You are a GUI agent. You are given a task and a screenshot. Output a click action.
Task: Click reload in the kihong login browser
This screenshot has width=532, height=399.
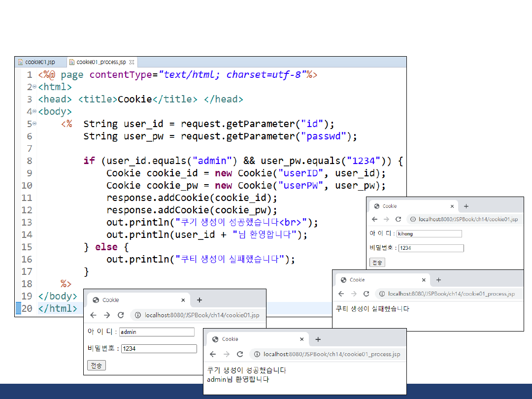coord(399,220)
